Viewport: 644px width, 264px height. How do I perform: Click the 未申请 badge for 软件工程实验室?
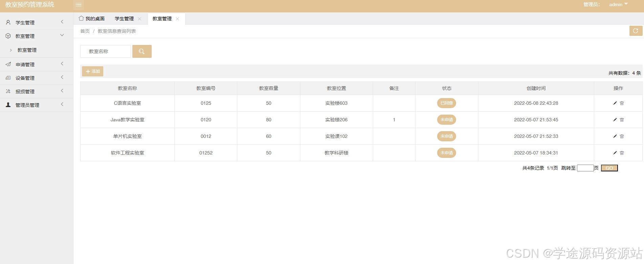447,153
